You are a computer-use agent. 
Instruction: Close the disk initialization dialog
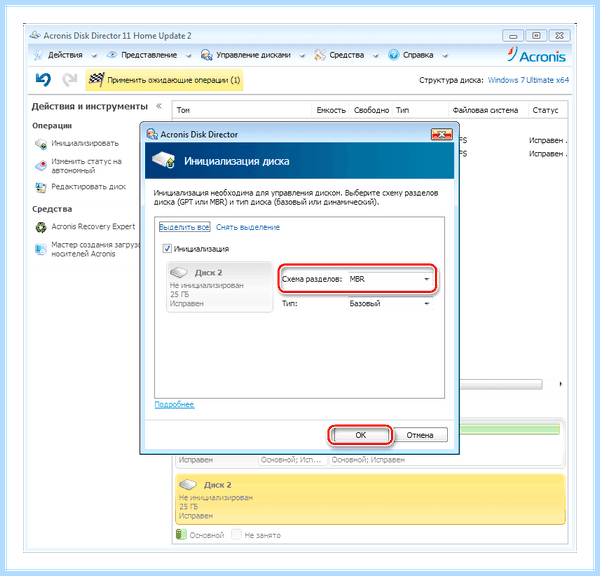click(x=442, y=134)
